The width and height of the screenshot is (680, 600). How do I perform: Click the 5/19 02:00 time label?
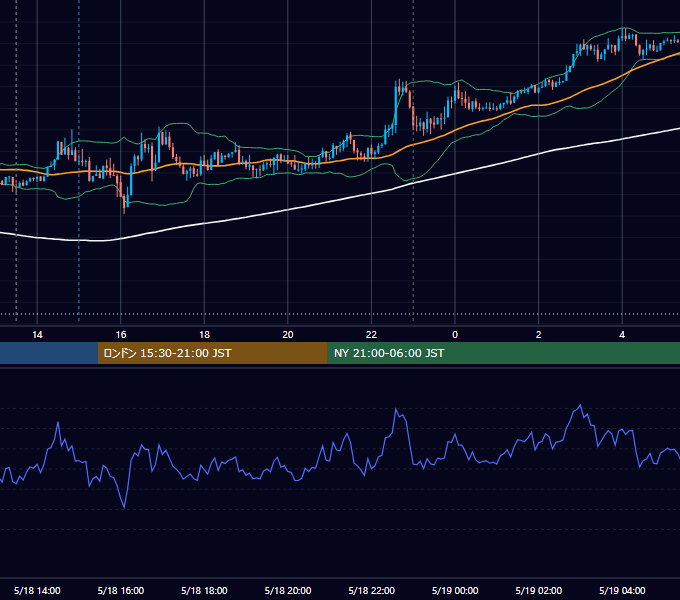pyautogui.click(x=539, y=590)
